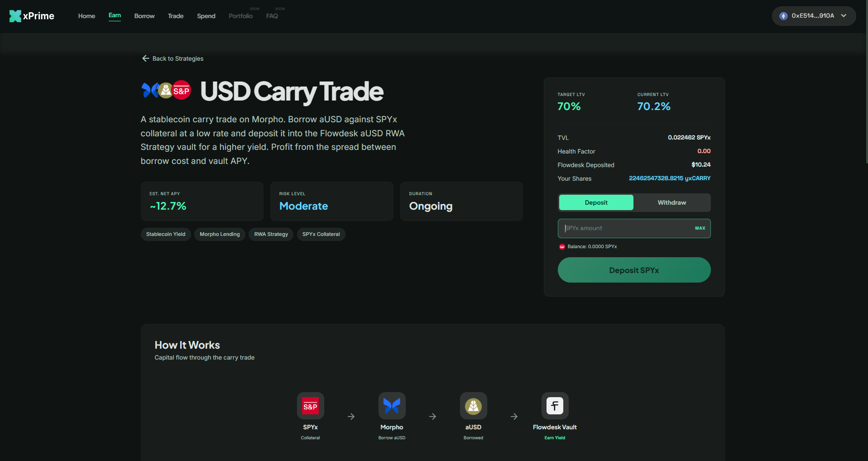
Task: Click the SPYx Collateral tag
Action: [321, 234]
